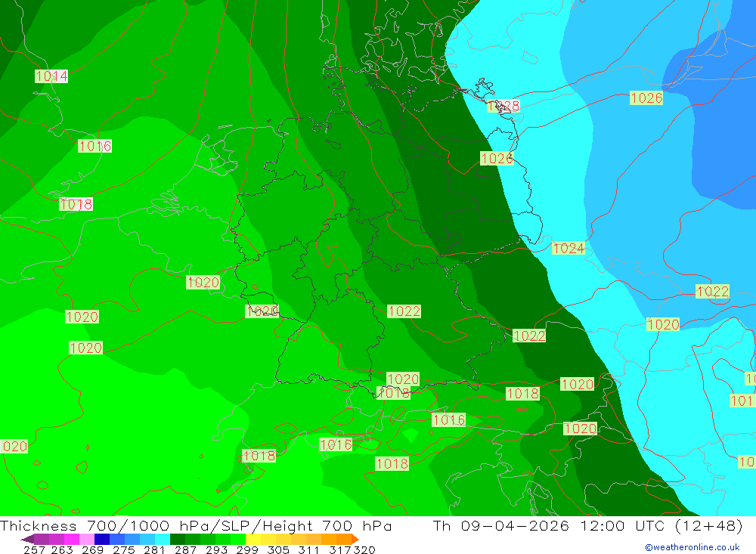Click legend value 293

(x=216, y=550)
